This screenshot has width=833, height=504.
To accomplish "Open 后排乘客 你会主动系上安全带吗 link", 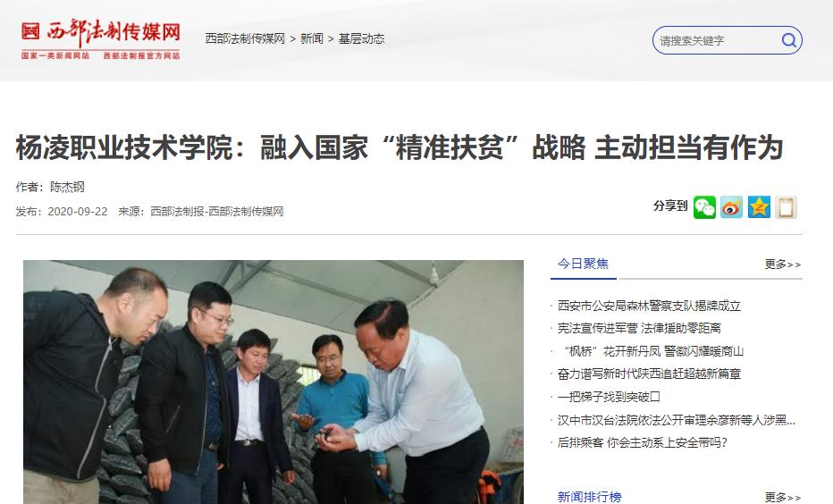I will pos(642,442).
